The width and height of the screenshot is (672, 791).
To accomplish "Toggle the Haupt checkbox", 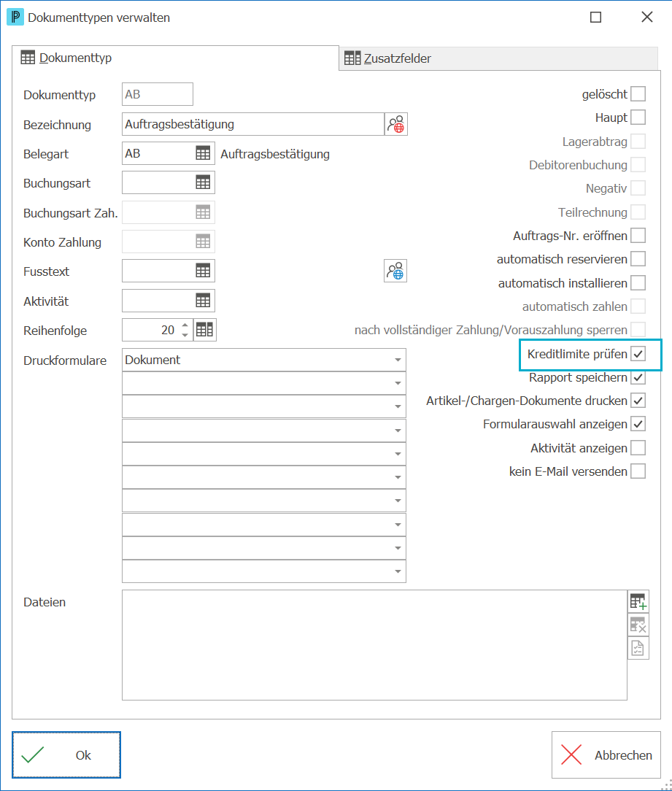I will point(638,117).
